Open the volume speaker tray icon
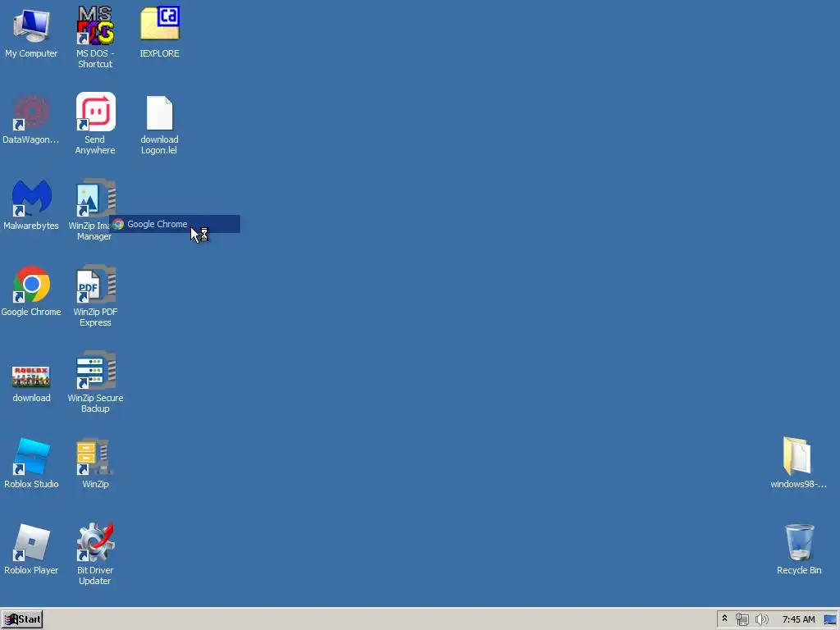This screenshot has width=840, height=630. pos(761,619)
